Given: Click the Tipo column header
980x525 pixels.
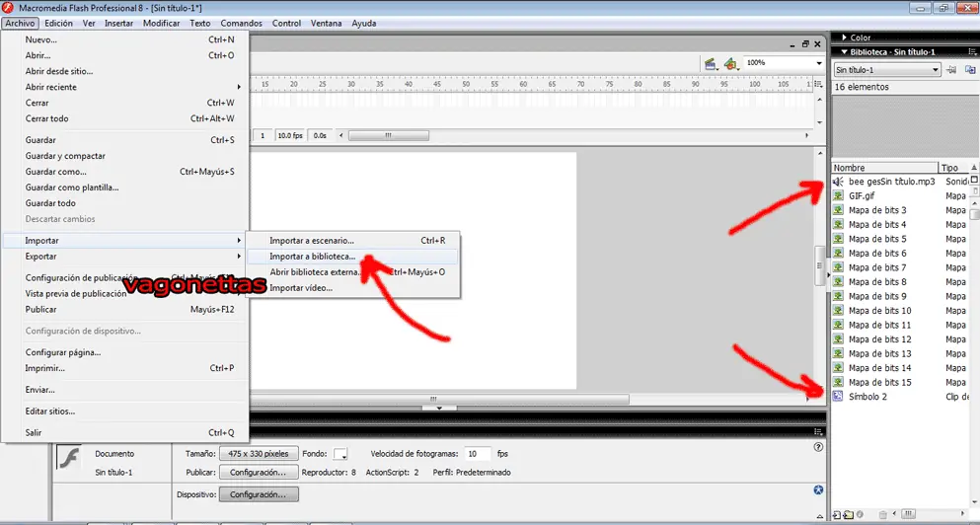Looking at the screenshot, I should (953, 168).
